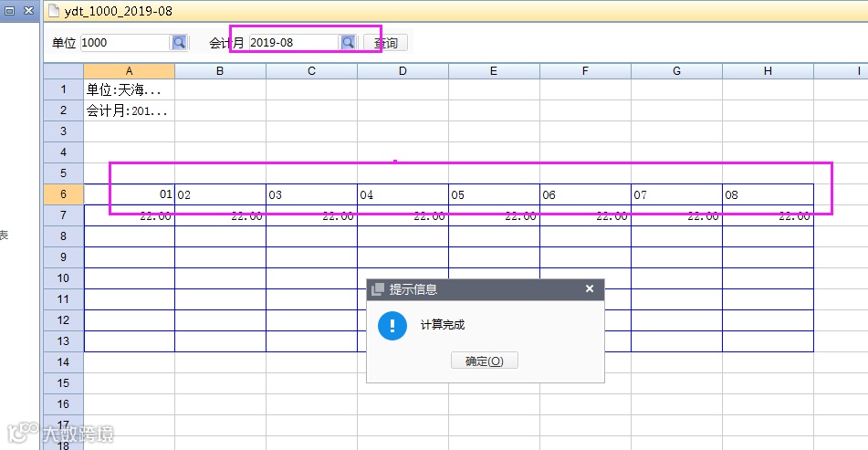Select cell with value 02
This screenshot has height=450, width=868.
[x=220, y=194]
